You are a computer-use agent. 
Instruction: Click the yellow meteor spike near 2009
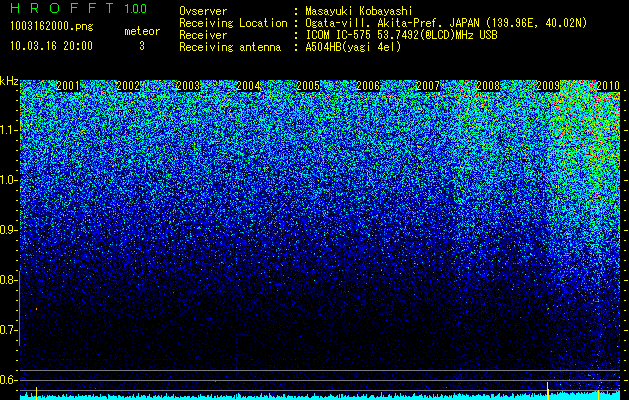548,390
